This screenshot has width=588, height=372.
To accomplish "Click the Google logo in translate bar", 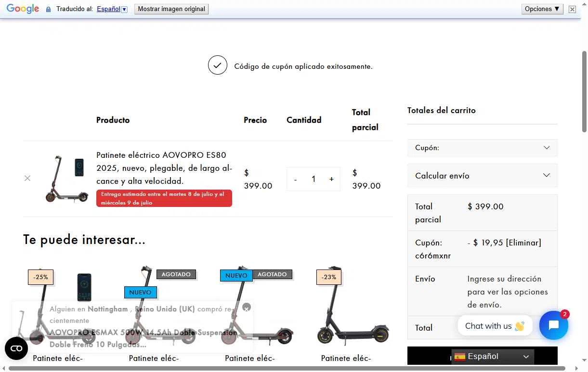I will coord(23,9).
